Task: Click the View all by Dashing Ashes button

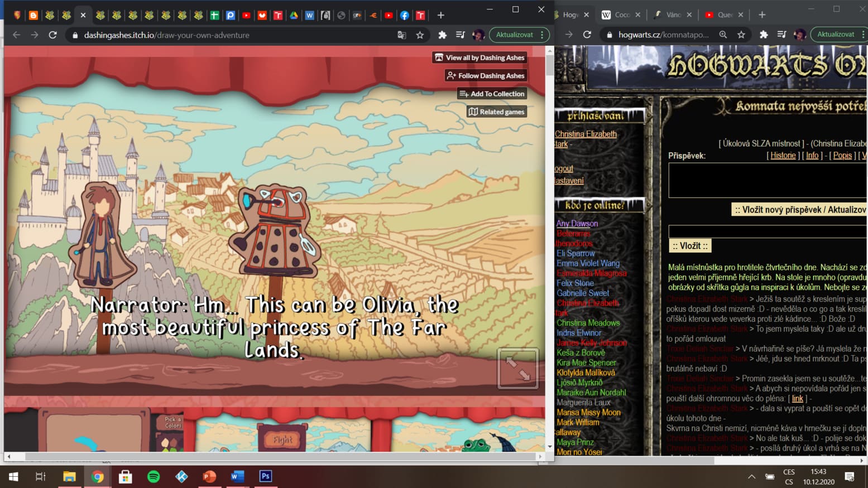Action: point(479,57)
